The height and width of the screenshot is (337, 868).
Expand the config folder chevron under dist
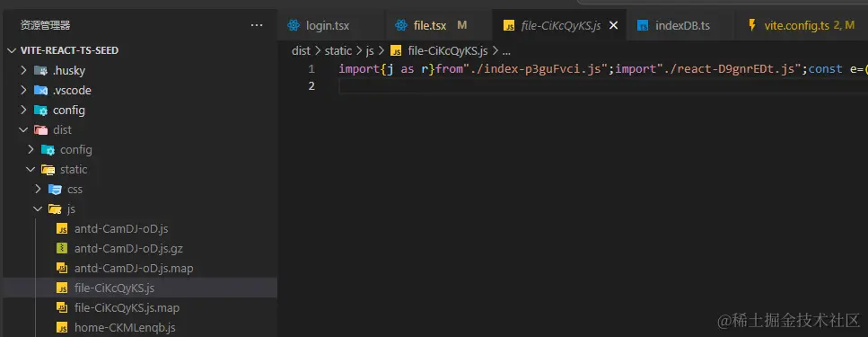click(31, 150)
